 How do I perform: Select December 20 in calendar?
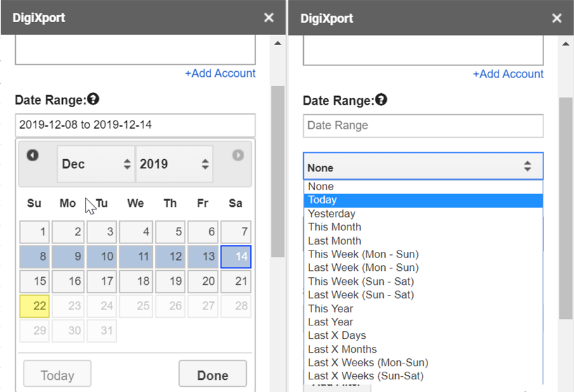pos(203,282)
